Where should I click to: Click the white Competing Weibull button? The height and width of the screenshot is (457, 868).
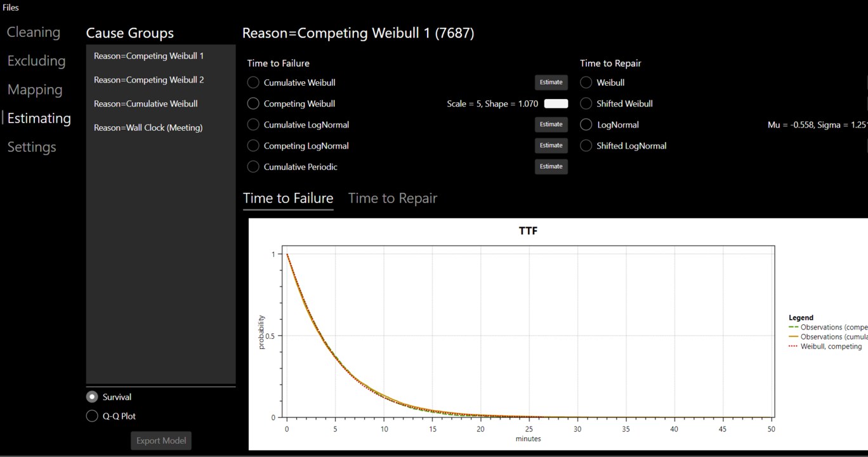[556, 103]
